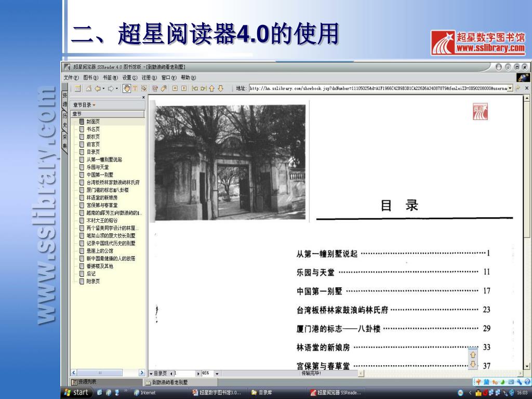Select the region capture image tool
Screen dimensions: 532x399
click(144, 88)
